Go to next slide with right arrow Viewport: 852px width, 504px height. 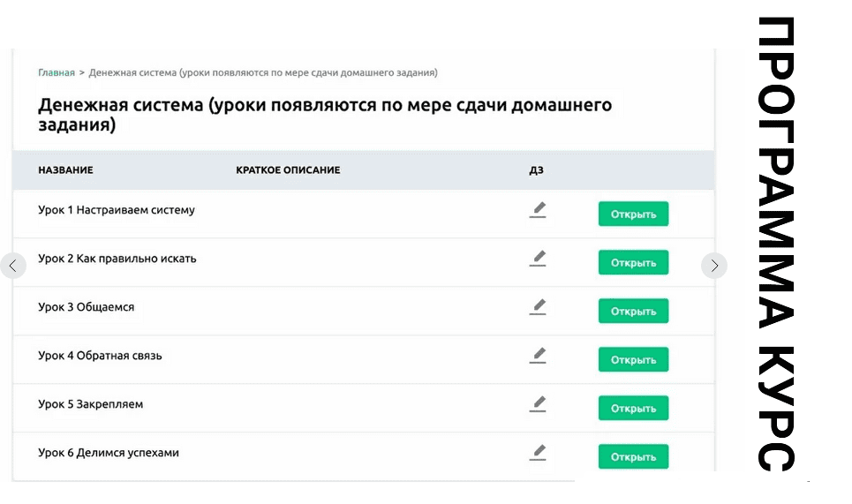713,266
